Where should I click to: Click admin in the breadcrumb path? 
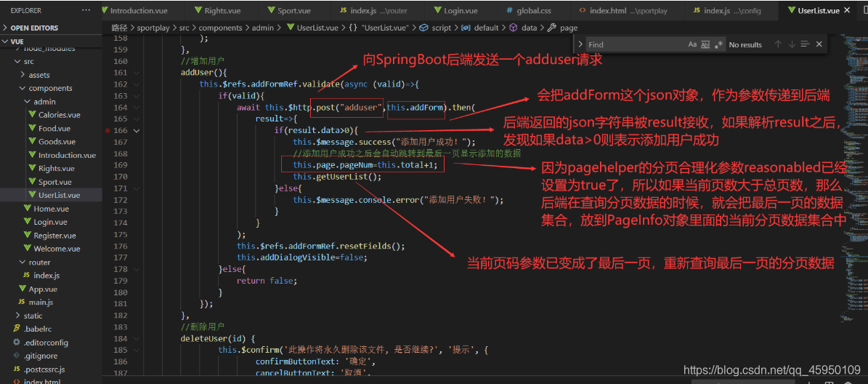click(x=264, y=28)
